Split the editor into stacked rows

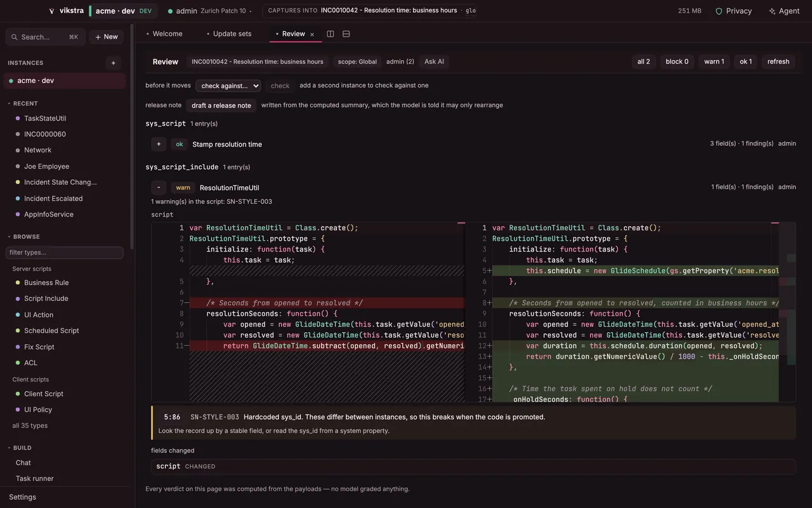point(346,34)
